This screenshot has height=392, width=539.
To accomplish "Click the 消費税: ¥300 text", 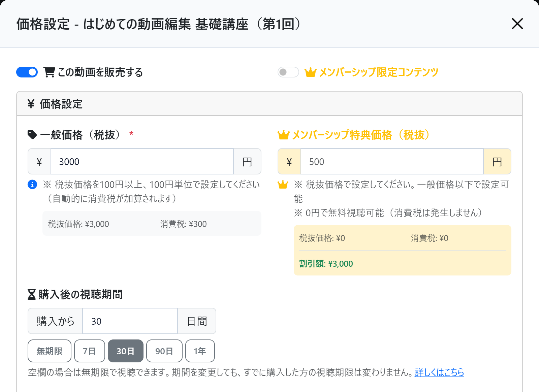I will point(184,224).
